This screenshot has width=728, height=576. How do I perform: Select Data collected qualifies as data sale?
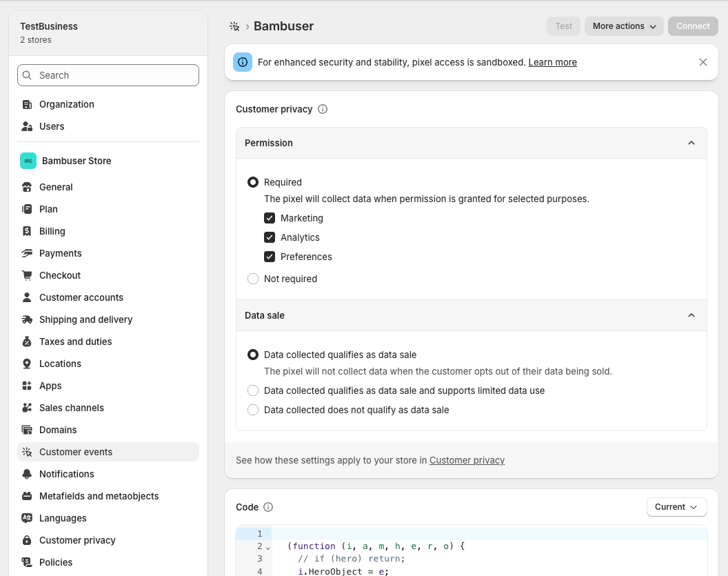pos(253,355)
